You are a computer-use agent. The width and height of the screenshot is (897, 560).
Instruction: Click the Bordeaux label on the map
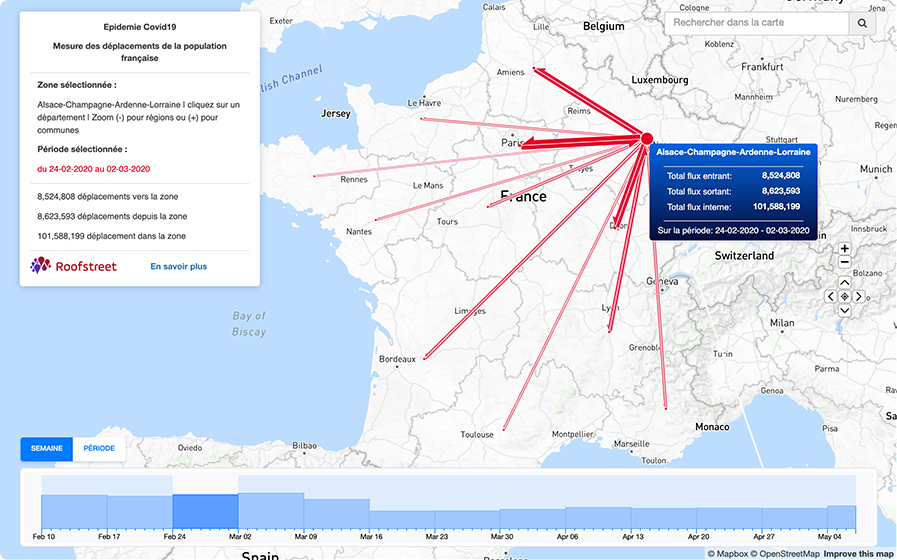coord(397,359)
